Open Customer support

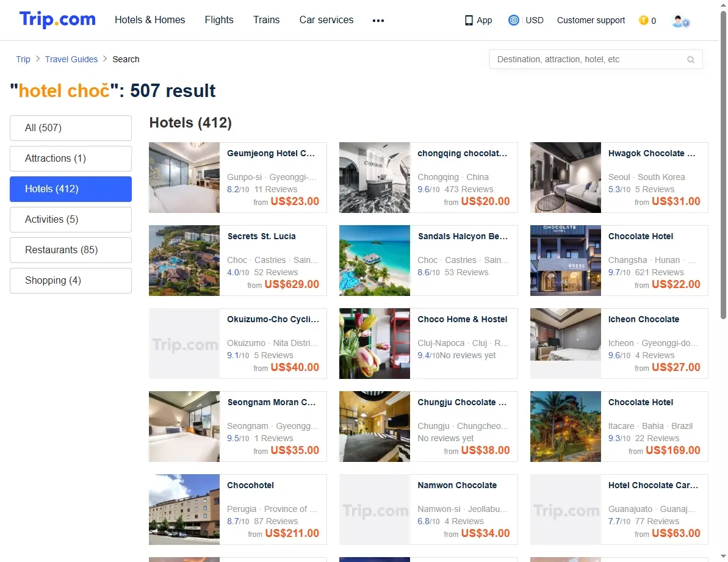point(591,20)
